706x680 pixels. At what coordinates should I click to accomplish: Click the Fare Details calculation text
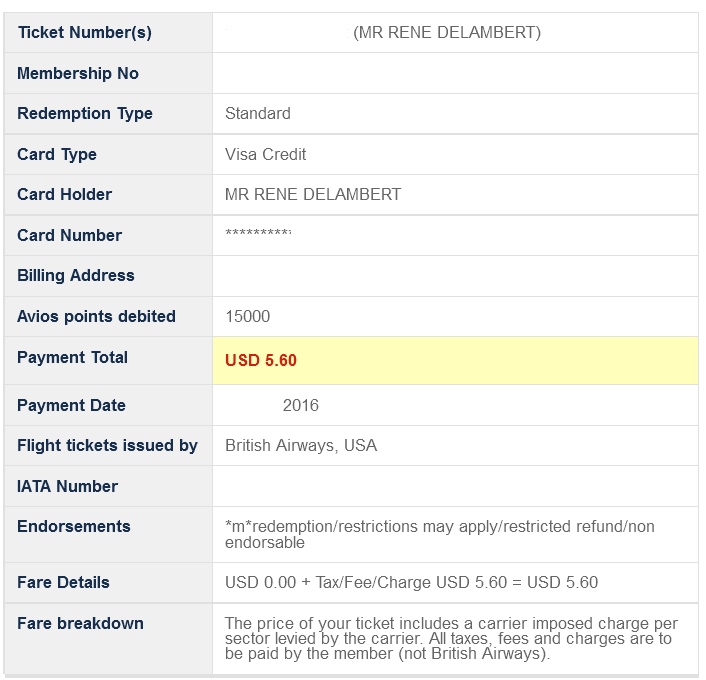coord(412,583)
